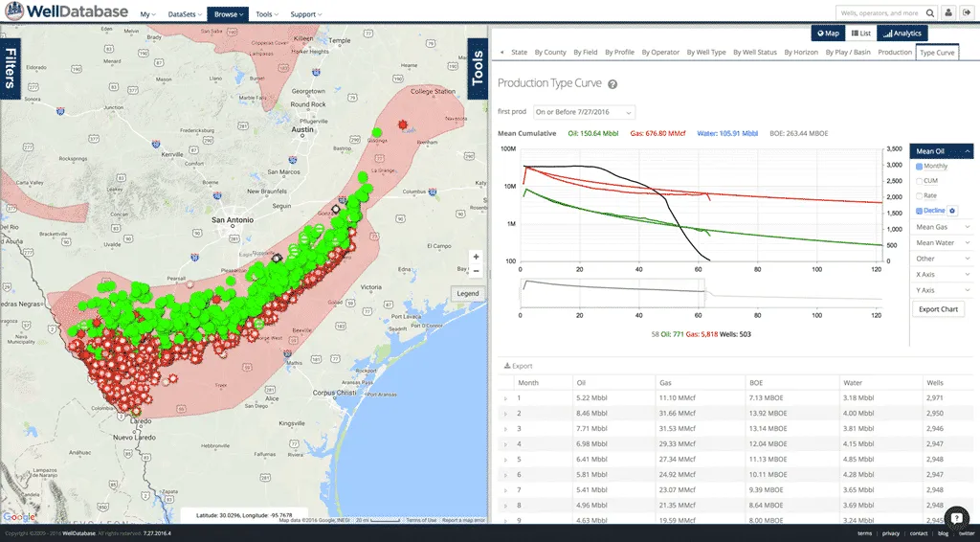Enable the Rate checkbox

point(920,195)
